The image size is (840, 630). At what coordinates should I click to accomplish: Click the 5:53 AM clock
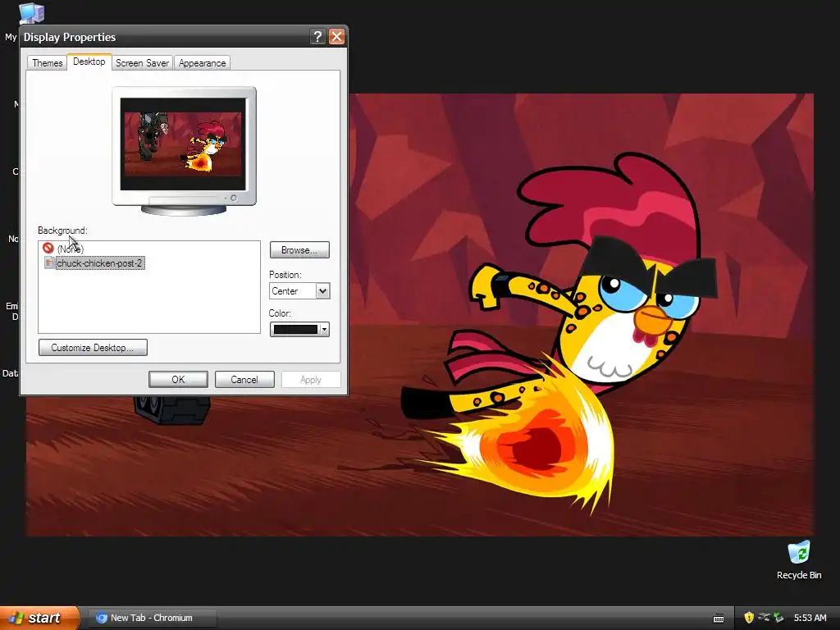(x=810, y=618)
